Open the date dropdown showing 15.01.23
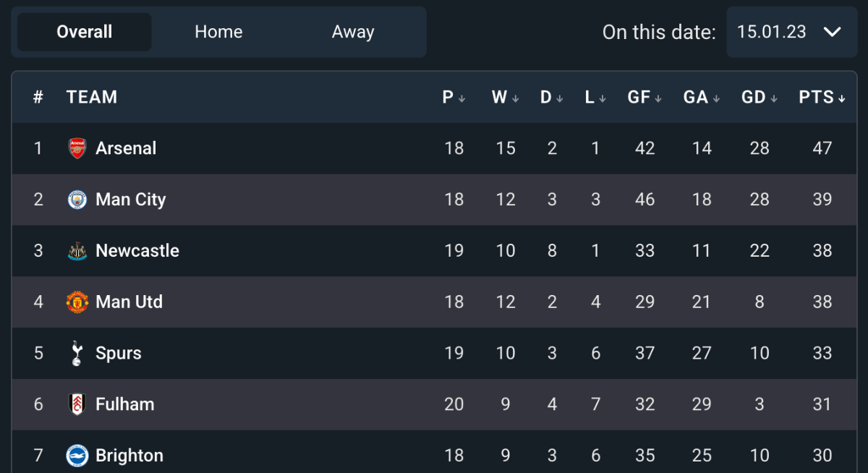The image size is (868, 473). point(791,32)
